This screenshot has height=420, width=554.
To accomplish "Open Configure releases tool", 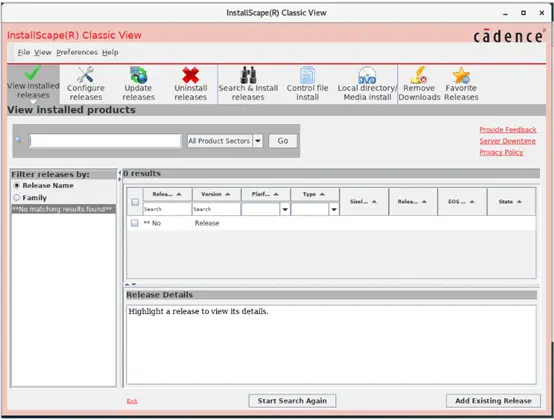I will [x=86, y=84].
